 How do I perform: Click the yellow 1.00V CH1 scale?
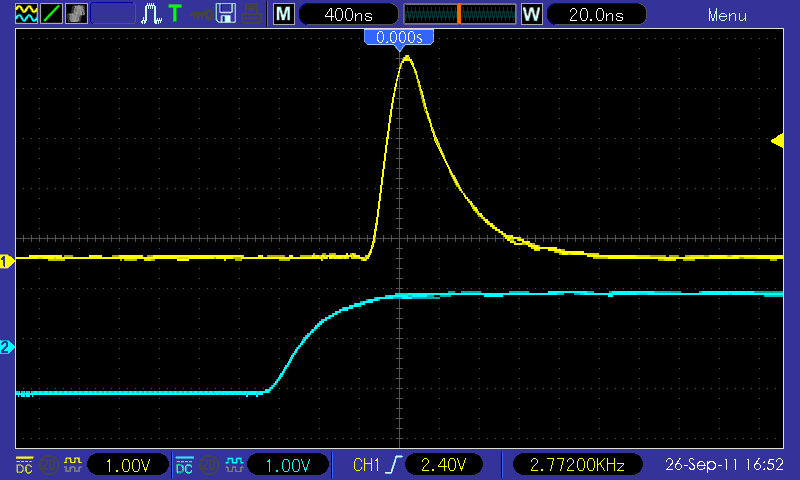pos(128,465)
